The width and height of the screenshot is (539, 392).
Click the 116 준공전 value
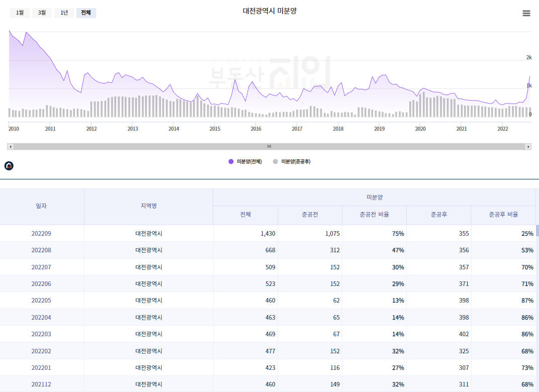(335, 367)
